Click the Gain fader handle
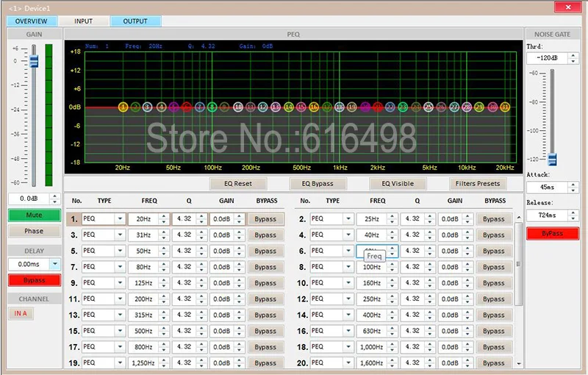Screen dimensions: 588x375 pyautogui.click(x=34, y=61)
